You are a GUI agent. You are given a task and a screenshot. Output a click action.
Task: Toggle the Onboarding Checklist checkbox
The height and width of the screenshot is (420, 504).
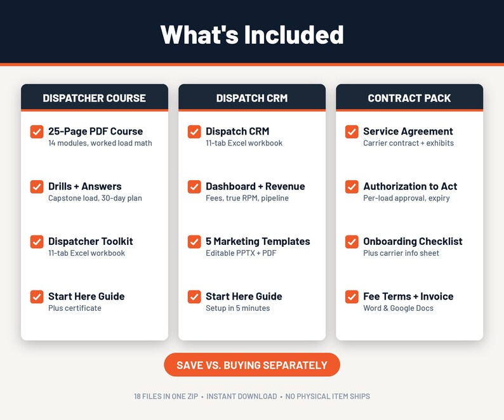(352, 242)
